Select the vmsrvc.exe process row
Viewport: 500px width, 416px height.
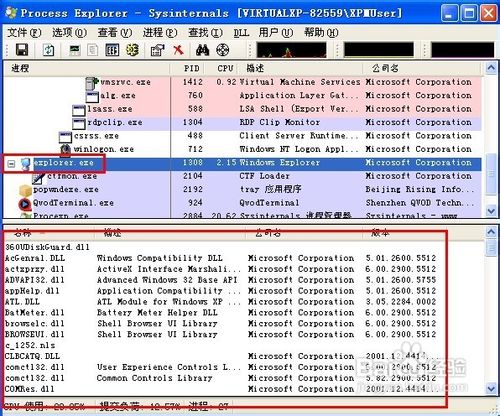point(242,82)
